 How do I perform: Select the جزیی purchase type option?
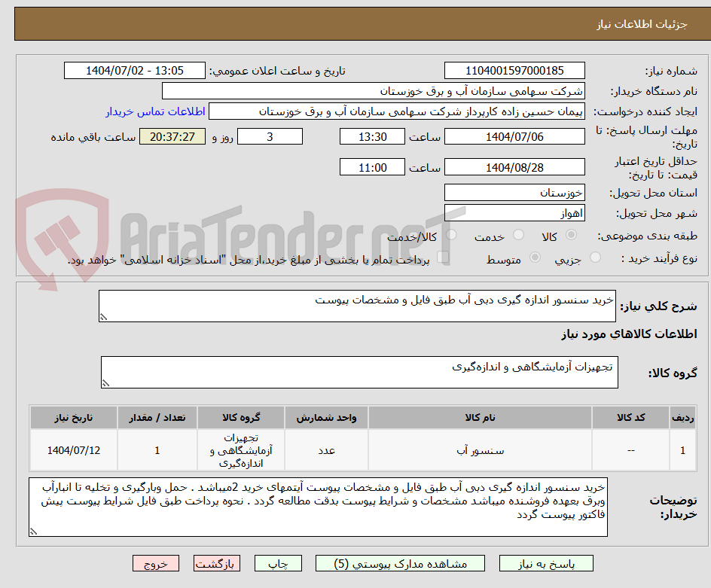(x=596, y=254)
